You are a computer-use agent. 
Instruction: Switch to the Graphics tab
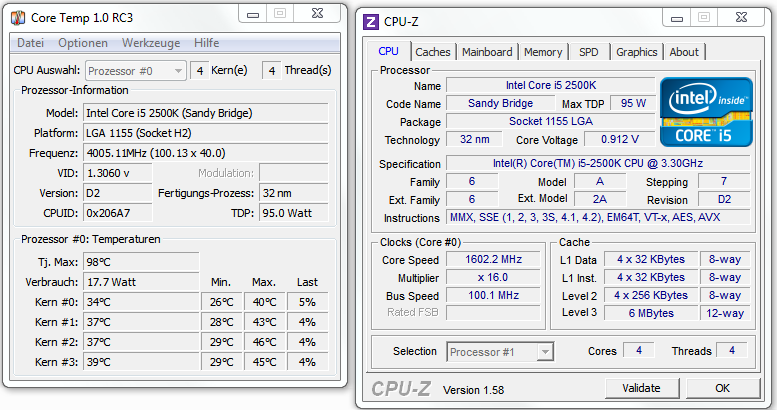point(637,52)
